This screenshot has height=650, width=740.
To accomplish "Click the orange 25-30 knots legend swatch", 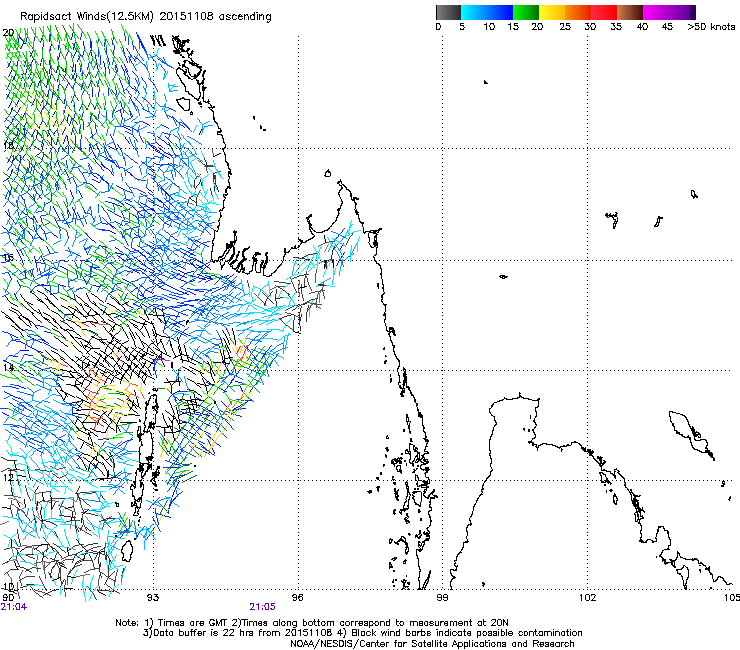I will [578, 12].
